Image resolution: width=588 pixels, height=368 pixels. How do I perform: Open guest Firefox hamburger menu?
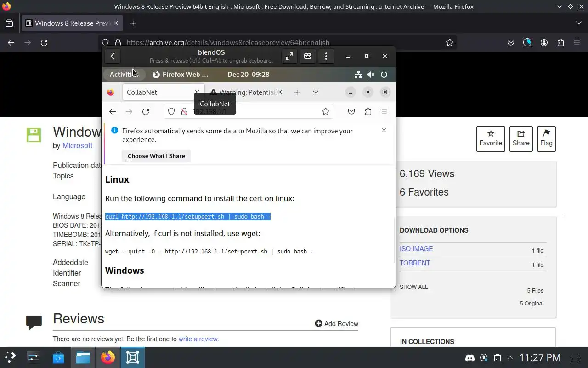click(384, 111)
